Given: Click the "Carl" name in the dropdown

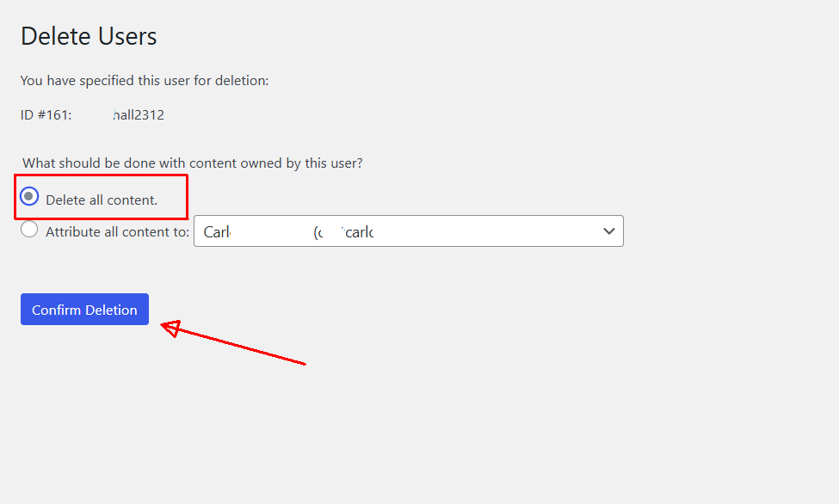Looking at the screenshot, I should [217, 232].
